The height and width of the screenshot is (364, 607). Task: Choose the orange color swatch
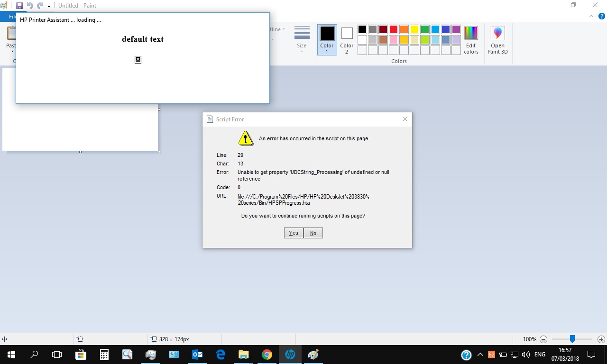coord(404,29)
